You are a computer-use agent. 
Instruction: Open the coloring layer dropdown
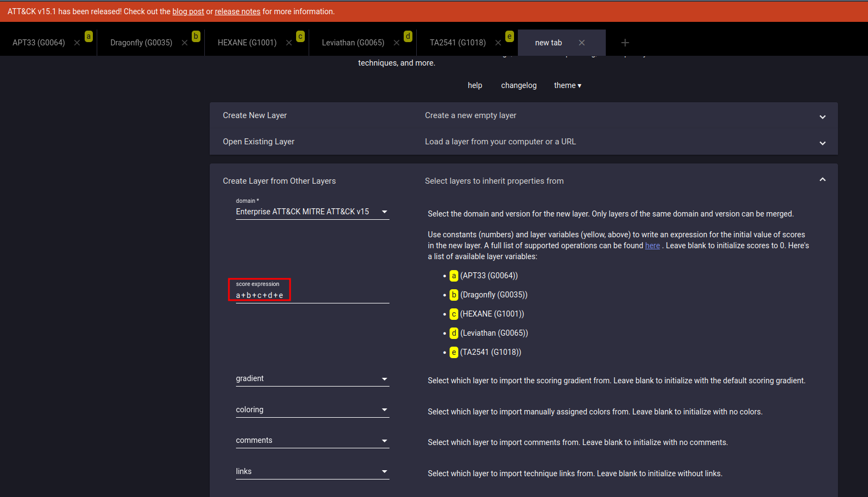[x=312, y=410]
